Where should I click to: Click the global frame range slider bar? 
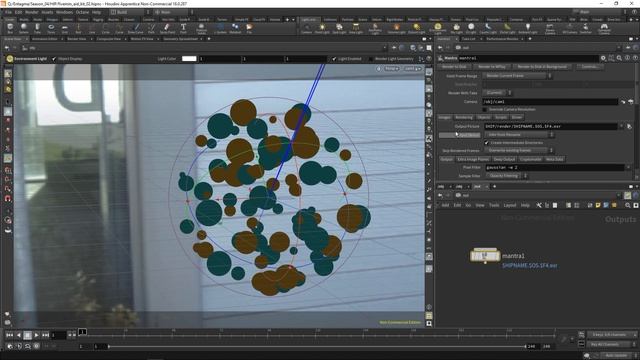click(x=317, y=347)
